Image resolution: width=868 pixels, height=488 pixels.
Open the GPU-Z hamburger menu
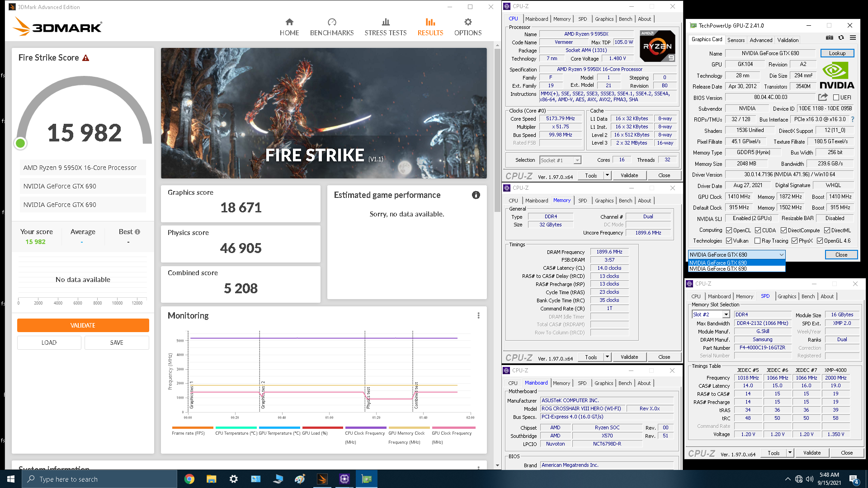pos(853,38)
